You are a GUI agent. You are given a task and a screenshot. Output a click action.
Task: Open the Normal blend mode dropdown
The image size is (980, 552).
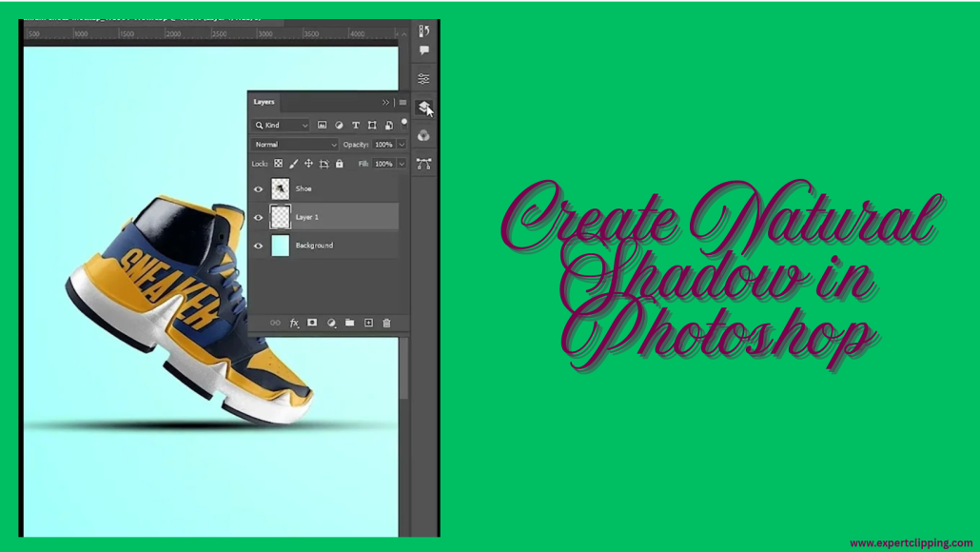click(294, 145)
